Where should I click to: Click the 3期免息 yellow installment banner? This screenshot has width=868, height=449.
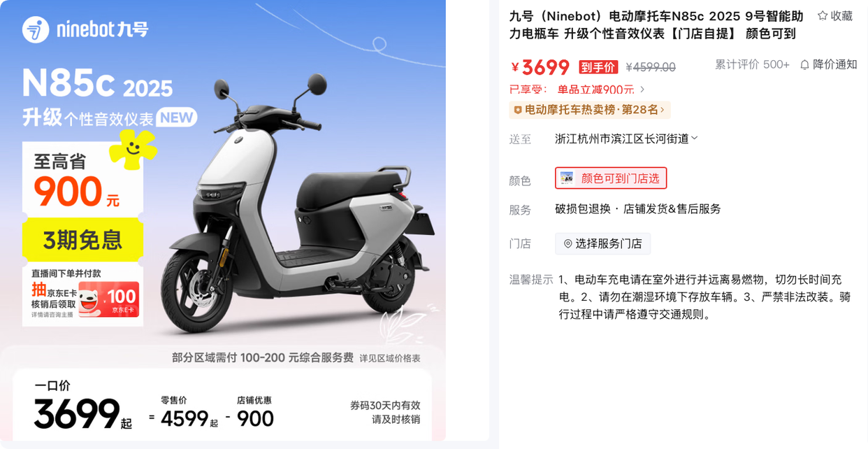tap(82, 240)
